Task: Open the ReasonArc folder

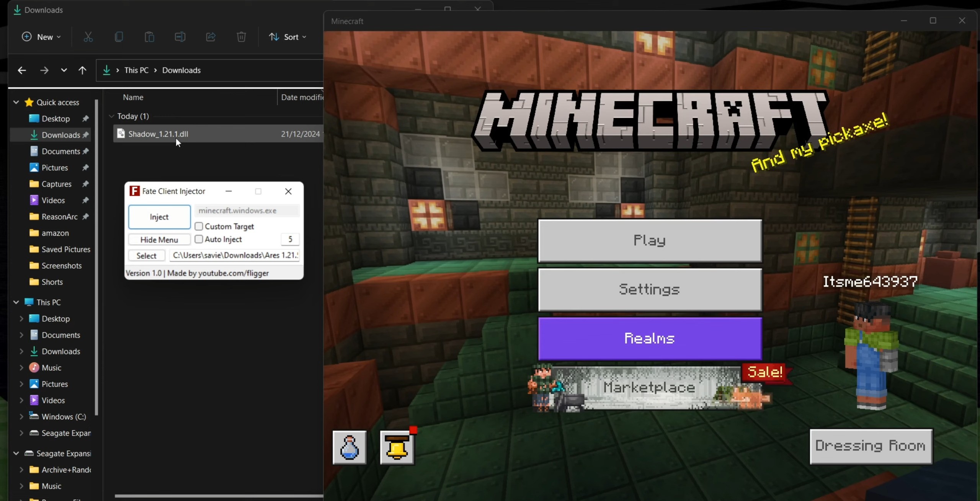Action: coord(59,217)
